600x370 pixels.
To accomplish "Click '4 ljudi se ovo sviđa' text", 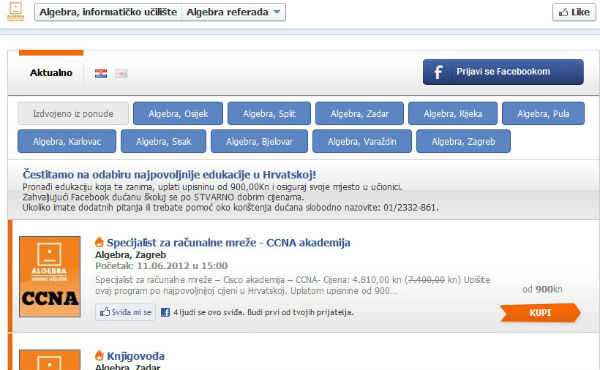I will coord(209,313).
